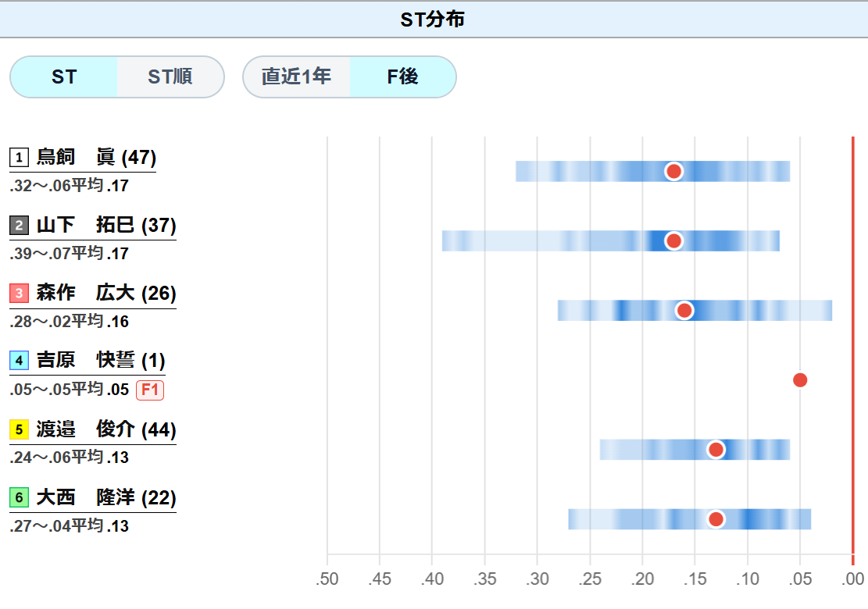Click the black lane 2 number badge
This screenshot has height=609, width=868.
pos(19,226)
